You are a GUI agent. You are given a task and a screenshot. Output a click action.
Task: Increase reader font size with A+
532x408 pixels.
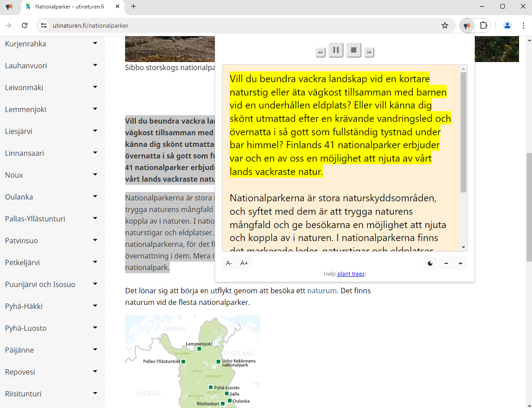(x=244, y=263)
